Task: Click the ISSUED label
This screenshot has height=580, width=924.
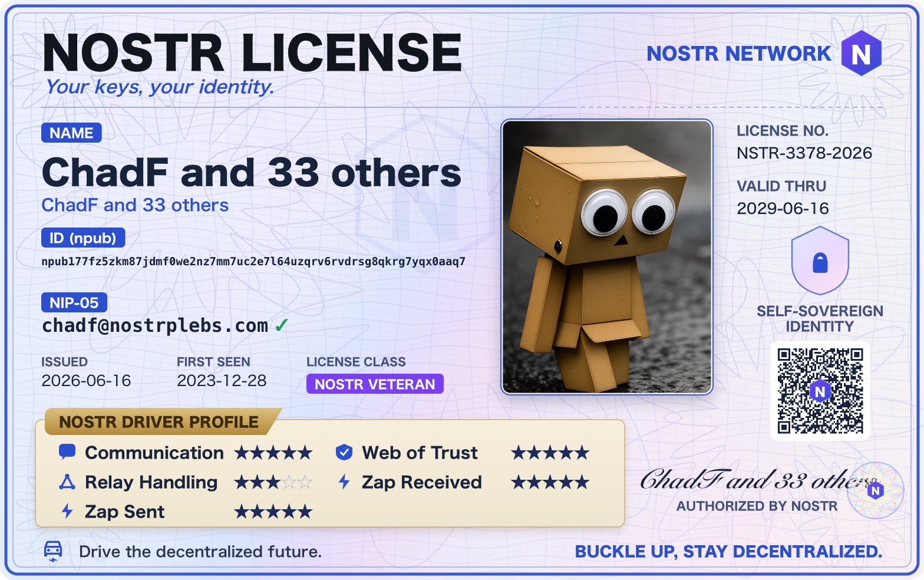Action: click(x=64, y=362)
